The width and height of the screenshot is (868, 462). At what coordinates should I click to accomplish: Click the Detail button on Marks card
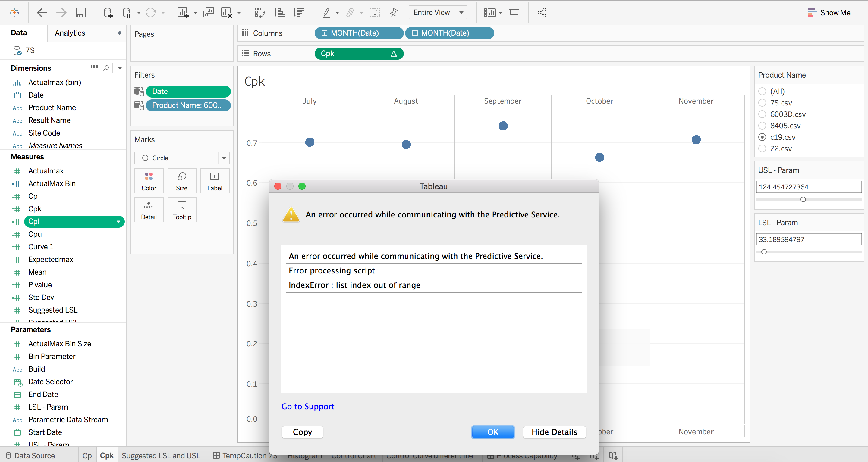(x=149, y=209)
